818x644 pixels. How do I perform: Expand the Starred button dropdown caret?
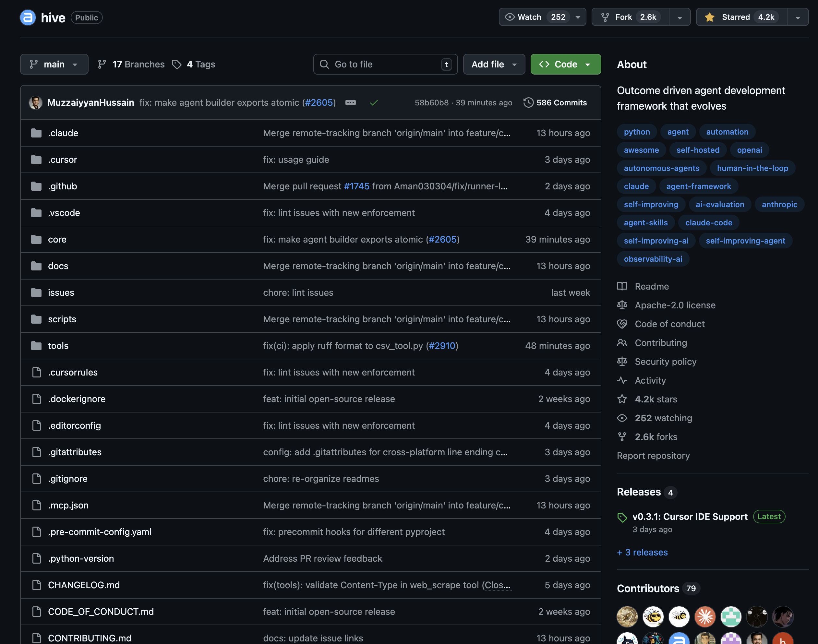pos(798,17)
